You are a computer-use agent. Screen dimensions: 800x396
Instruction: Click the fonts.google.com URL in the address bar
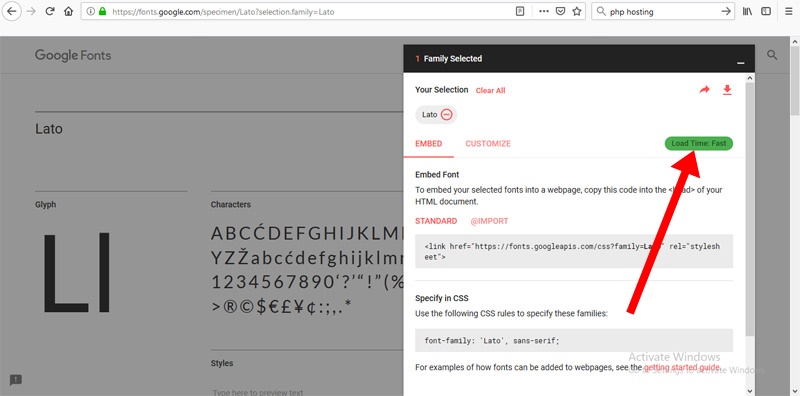pos(223,11)
